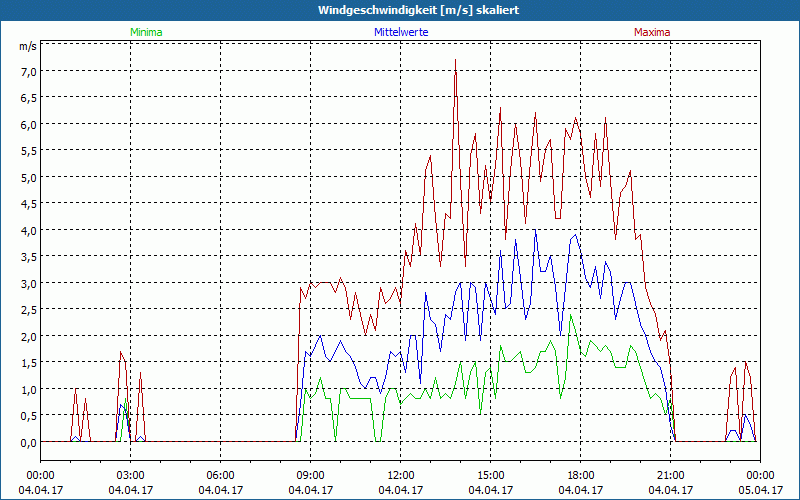Screen dimensions: 800x500
Task: Click the 3,5 y-axis value
Action: pos(28,257)
